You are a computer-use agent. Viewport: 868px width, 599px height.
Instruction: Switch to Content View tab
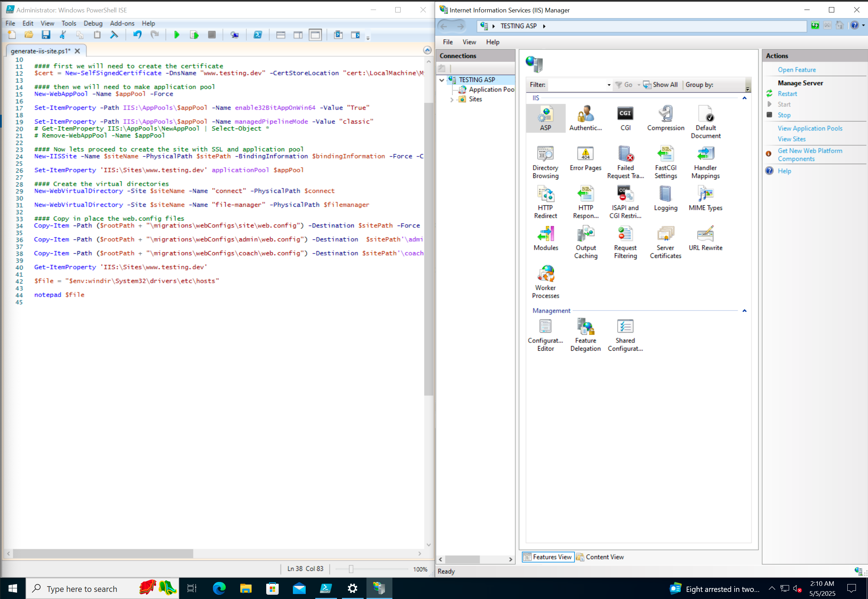tap(600, 557)
